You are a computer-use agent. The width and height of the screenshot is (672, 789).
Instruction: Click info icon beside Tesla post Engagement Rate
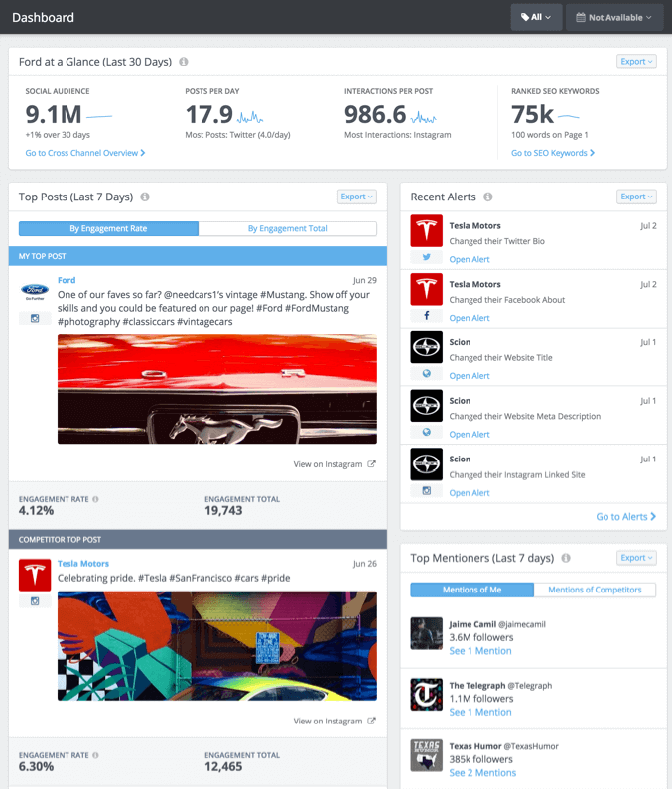95,755
